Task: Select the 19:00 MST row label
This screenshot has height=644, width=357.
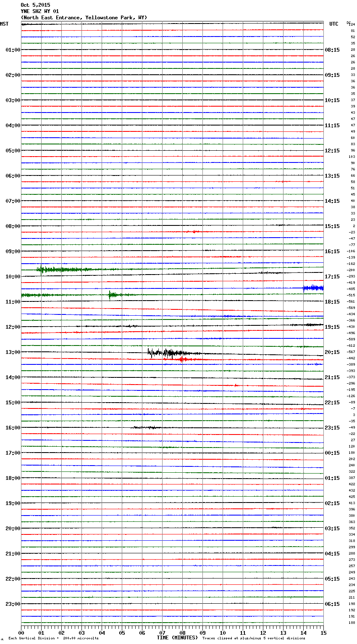Action: tap(13, 503)
